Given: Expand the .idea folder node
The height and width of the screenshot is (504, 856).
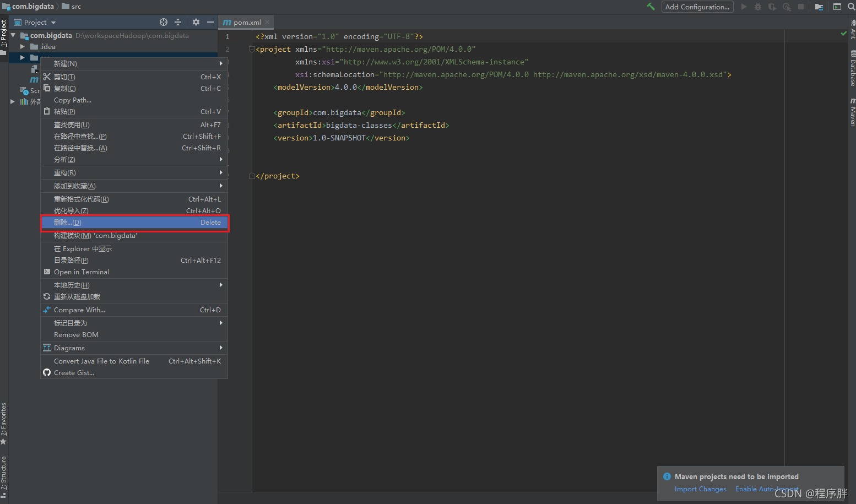Looking at the screenshot, I should [x=23, y=47].
